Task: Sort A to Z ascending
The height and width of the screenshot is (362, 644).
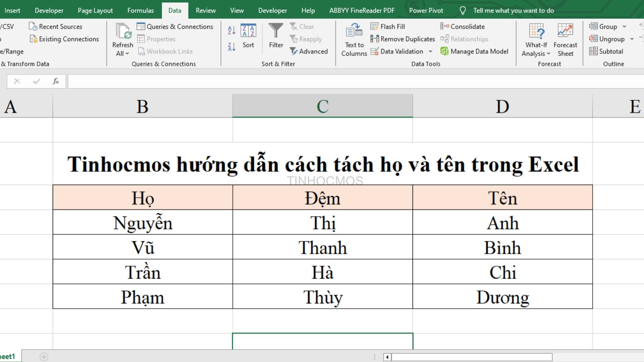Action: point(231,30)
